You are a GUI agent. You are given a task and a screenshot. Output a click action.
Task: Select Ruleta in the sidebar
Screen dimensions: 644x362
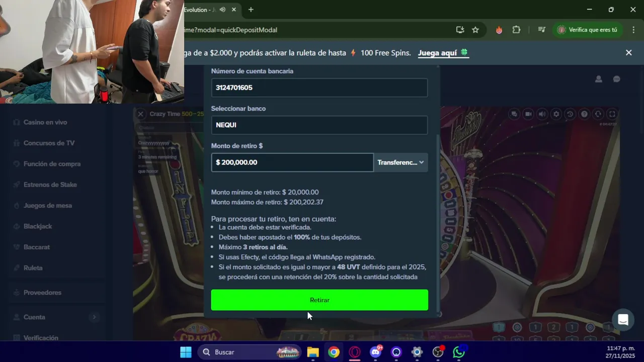click(x=33, y=268)
